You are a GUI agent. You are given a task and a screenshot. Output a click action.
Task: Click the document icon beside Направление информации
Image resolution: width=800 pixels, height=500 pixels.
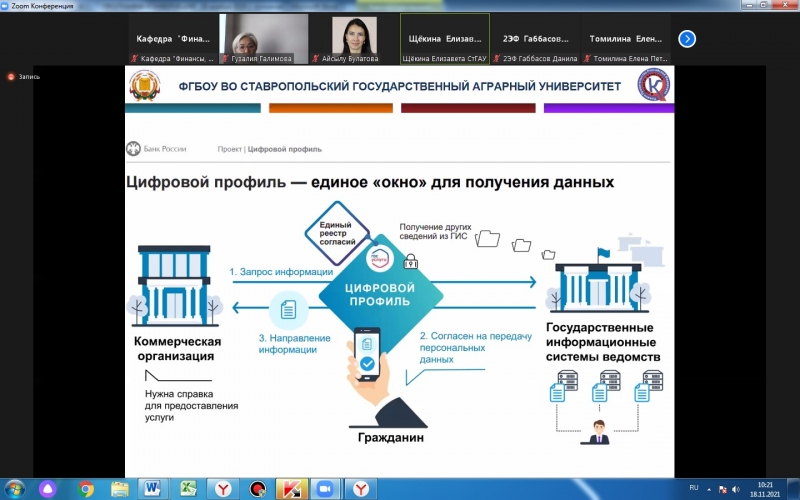point(288,309)
